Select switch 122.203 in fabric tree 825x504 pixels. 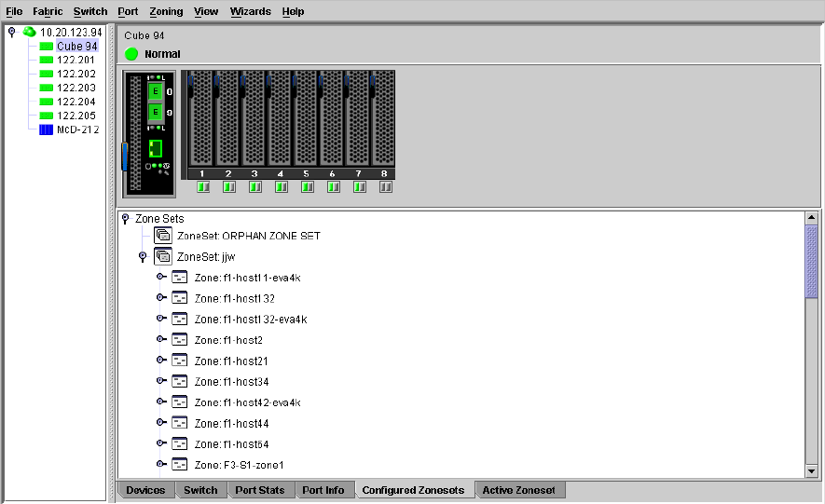click(x=76, y=88)
